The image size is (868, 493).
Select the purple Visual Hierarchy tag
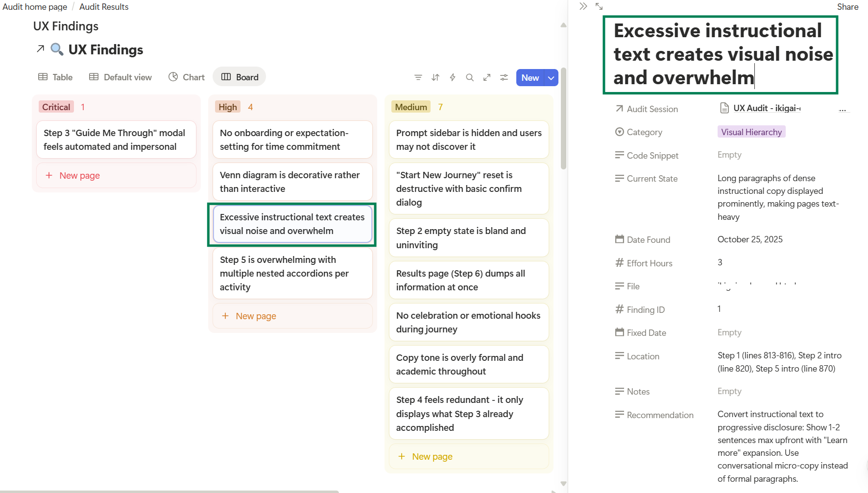(x=751, y=132)
